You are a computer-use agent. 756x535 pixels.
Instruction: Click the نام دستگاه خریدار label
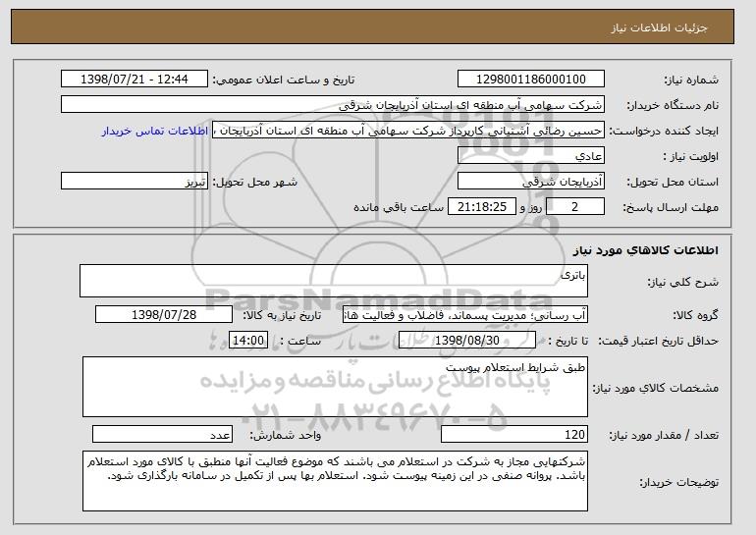point(673,106)
